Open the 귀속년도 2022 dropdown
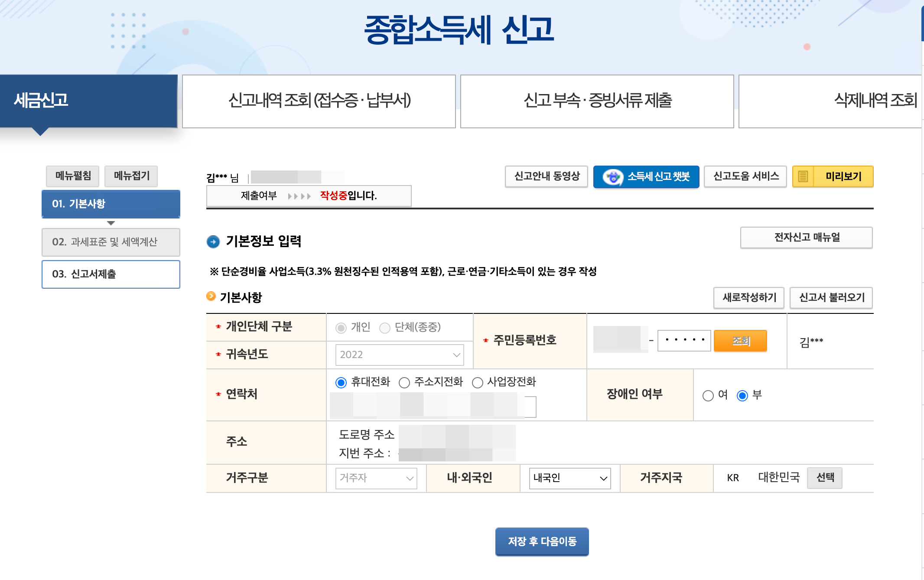Screen dimensions: 924x580 pos(399,355)
